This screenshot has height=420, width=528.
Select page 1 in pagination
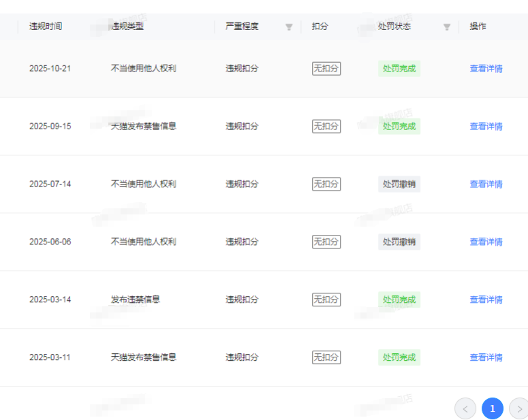[x=493, y=408]
